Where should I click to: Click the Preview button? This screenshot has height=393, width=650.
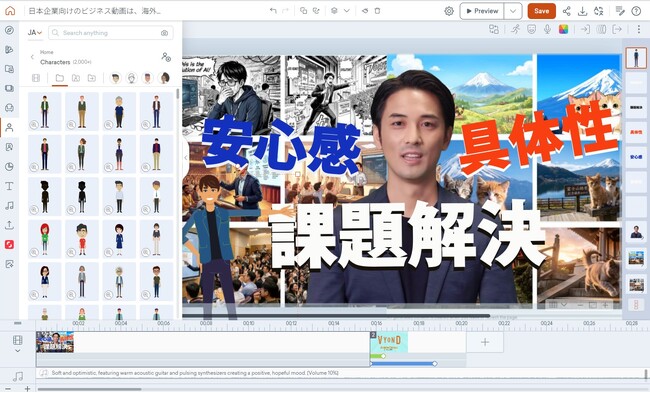(x=482, y=11)
